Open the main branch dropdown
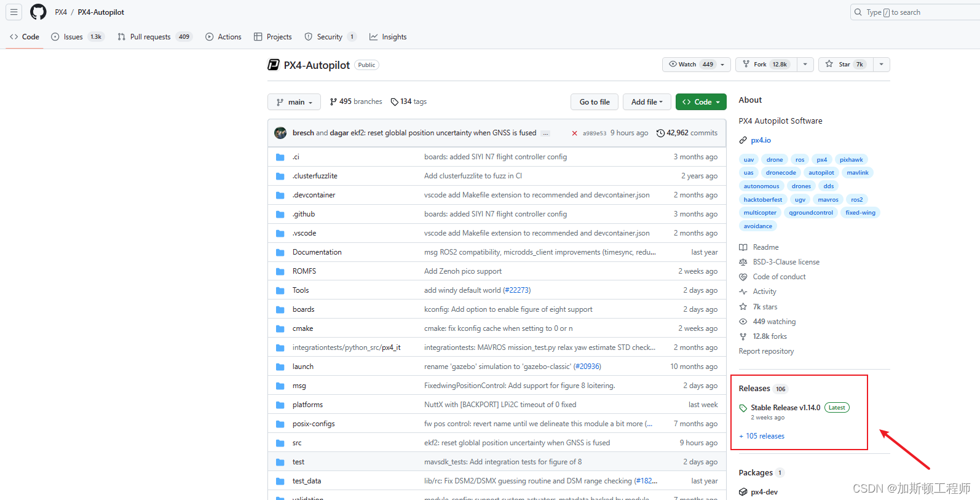 coord(294,102)
